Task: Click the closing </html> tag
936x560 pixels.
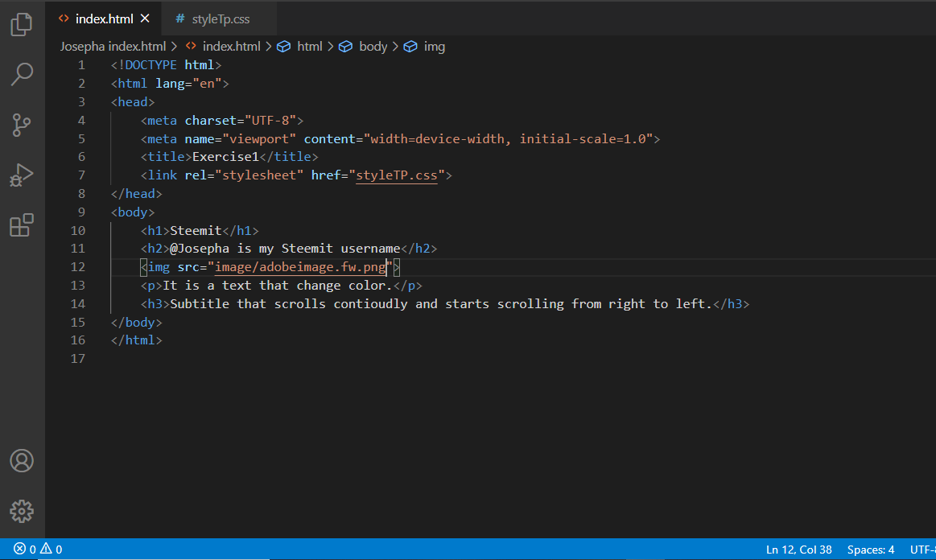Action: [136, 340]
